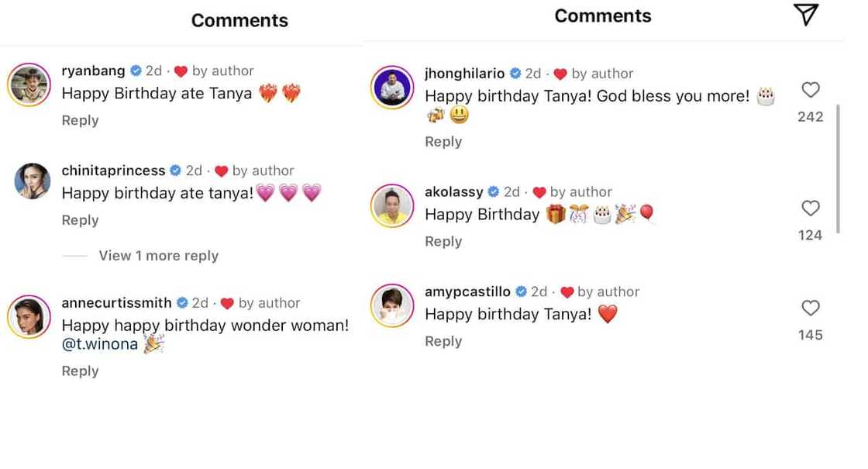The width and height of the screenshot is (868, 469).
Task: Reply to amypcastillo's comment
Action: click(x=443, y=341)
